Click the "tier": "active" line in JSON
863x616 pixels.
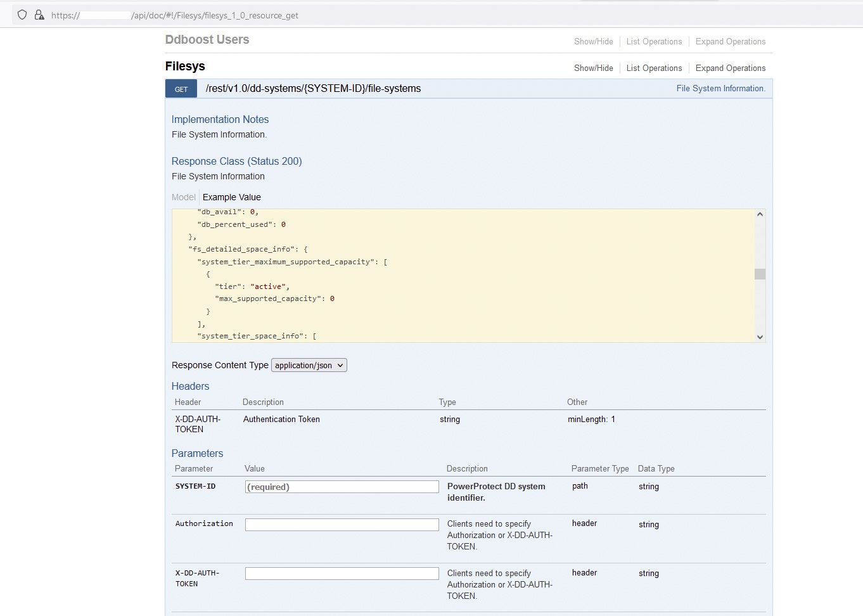[x=252, y=286]
